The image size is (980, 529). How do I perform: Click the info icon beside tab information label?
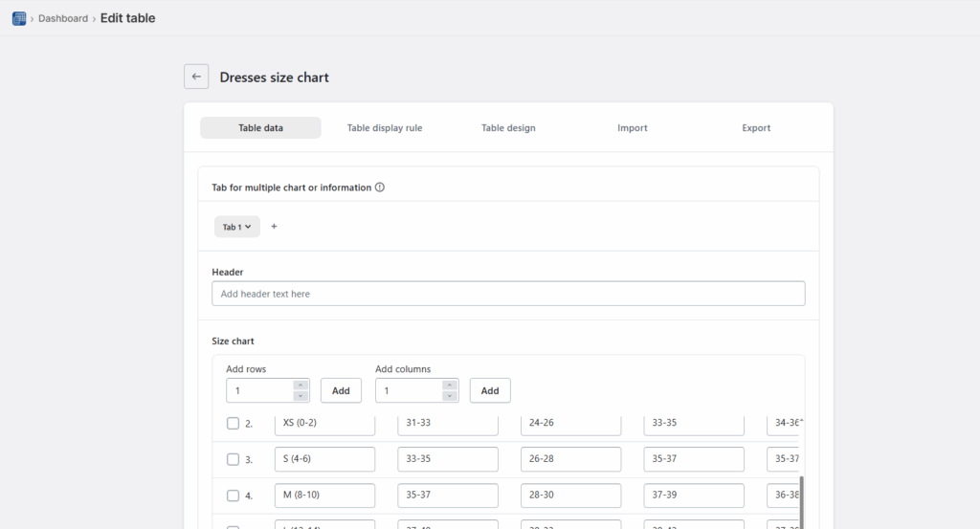(x=380, y=187)
